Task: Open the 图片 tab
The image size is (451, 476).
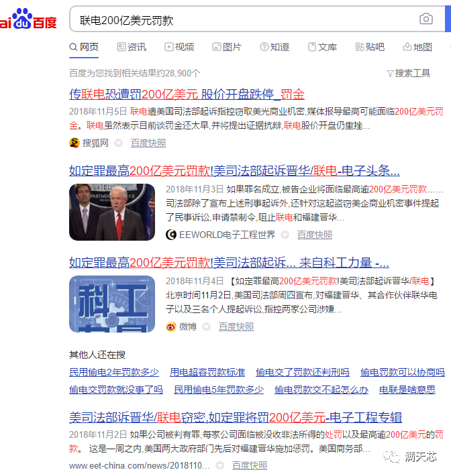Action: (227, 47)
